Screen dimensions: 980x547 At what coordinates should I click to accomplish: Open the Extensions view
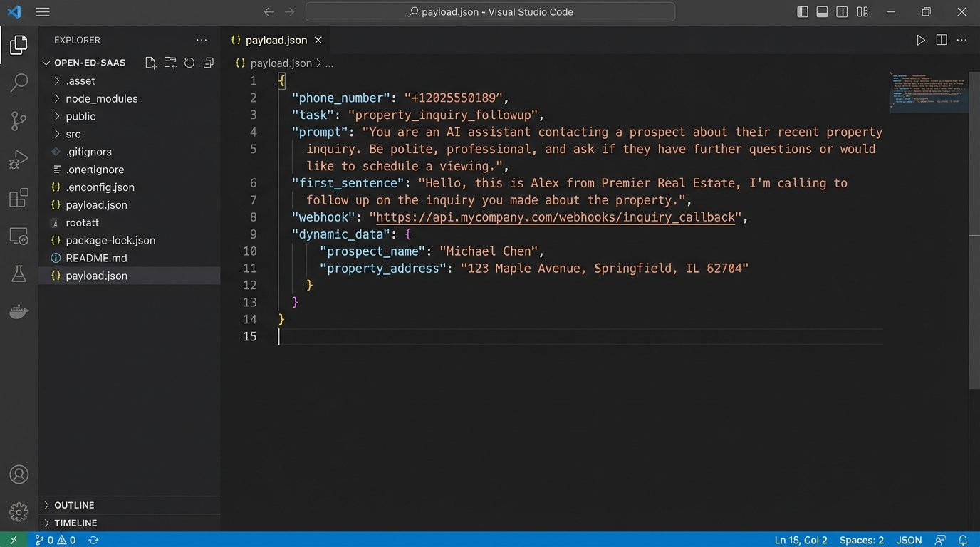click(19, 198)
